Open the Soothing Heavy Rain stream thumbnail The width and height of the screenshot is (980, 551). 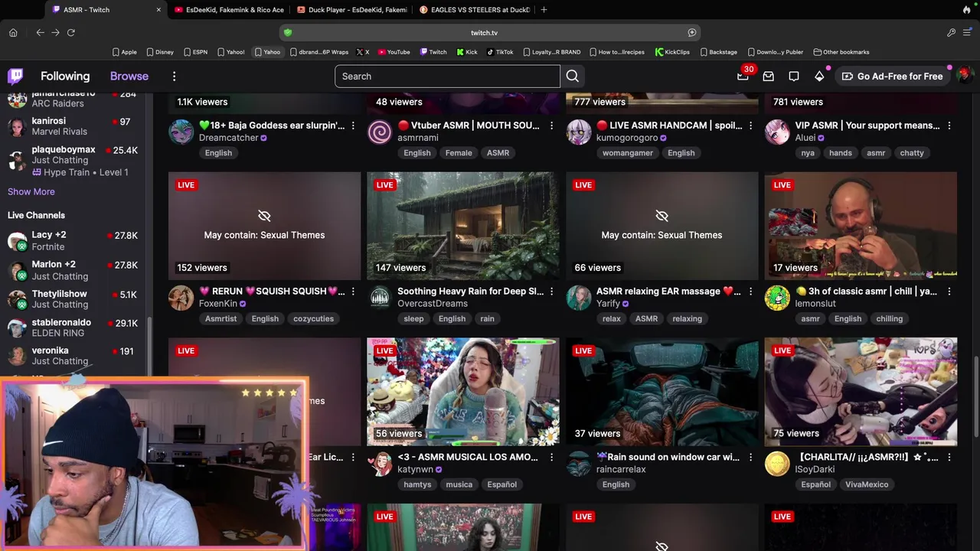463,226
